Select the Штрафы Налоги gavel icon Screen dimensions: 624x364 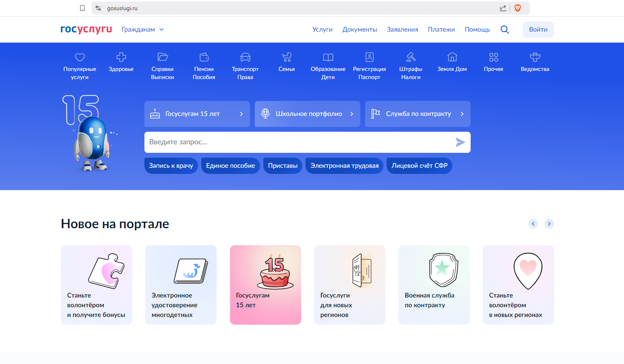[411, 58]
